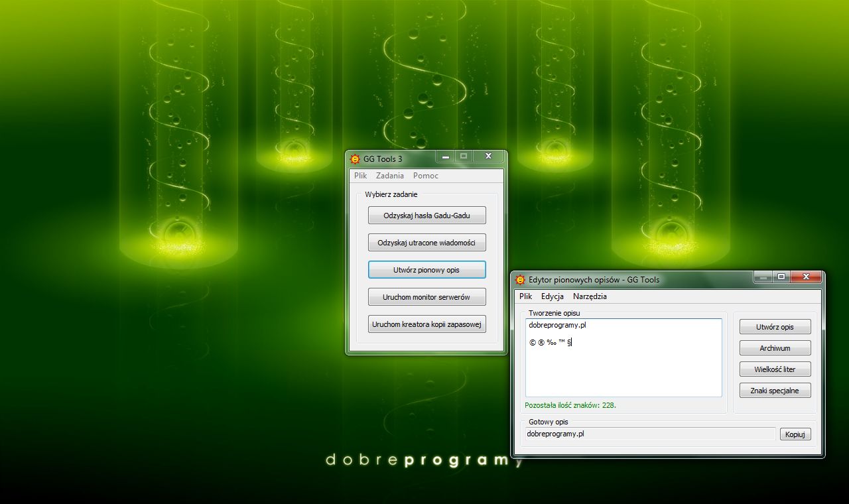
Task: Click Odzyskaj utracone wiadomości button
Action: coord(427,243)
